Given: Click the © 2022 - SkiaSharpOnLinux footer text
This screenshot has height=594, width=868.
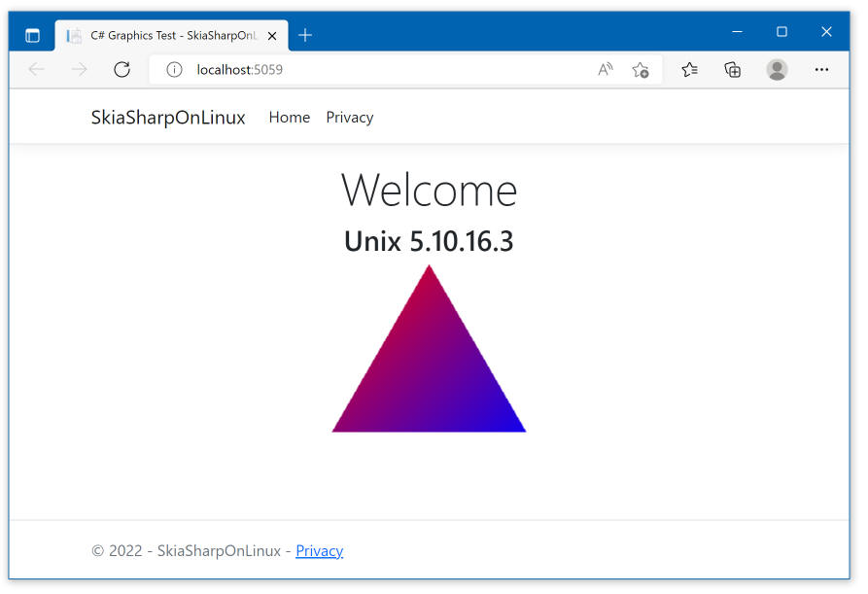Looking at the screenshot, I should [x=186, y=551].
